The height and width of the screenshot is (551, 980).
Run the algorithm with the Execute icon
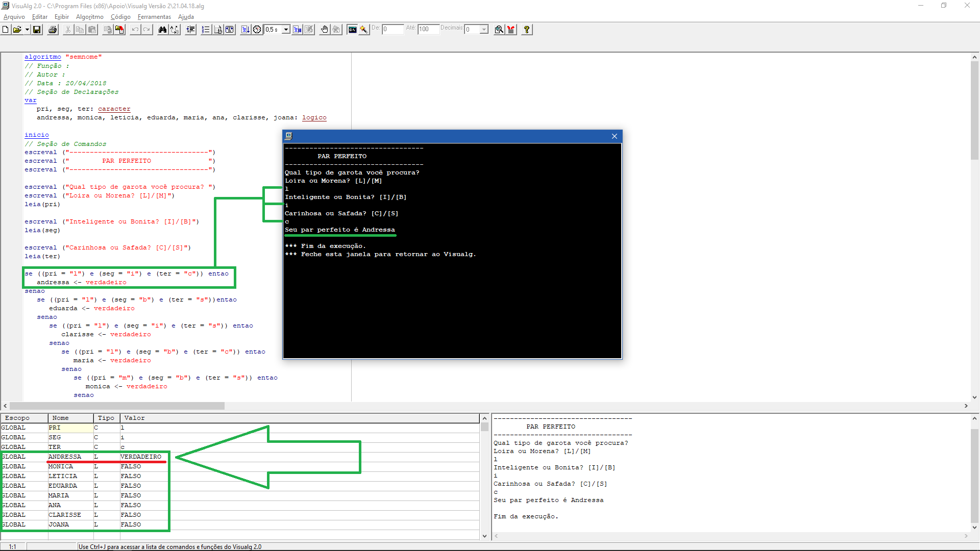246,30
